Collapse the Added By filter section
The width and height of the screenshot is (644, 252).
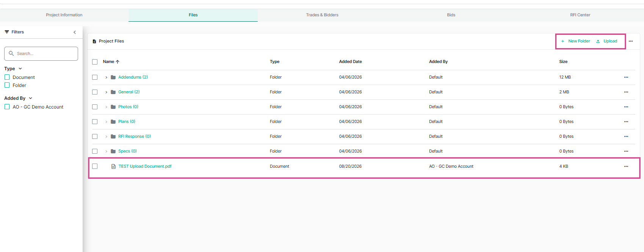pyautogui.click(x=31, y=98)
